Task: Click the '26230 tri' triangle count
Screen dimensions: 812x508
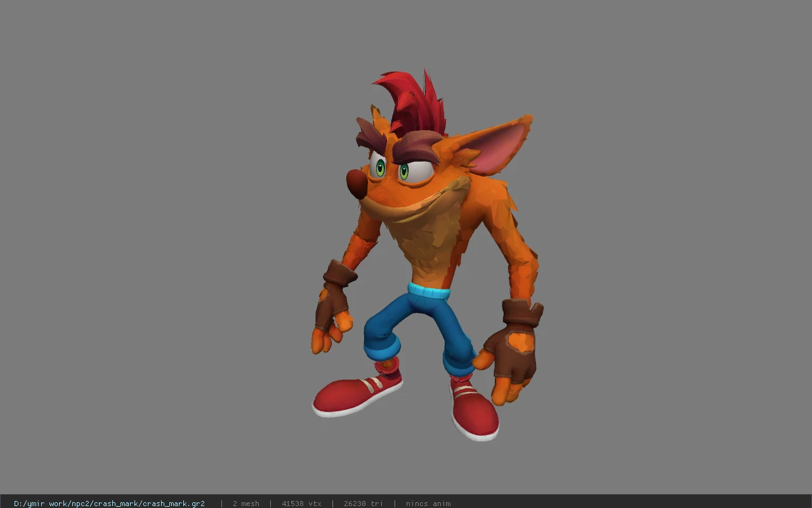Action: (363, 504)
